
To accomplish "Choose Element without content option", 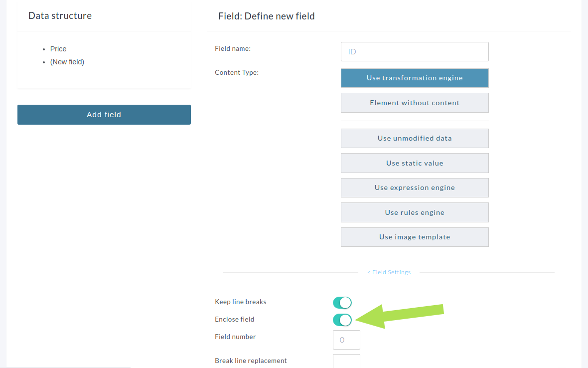I will click(415, 103).
